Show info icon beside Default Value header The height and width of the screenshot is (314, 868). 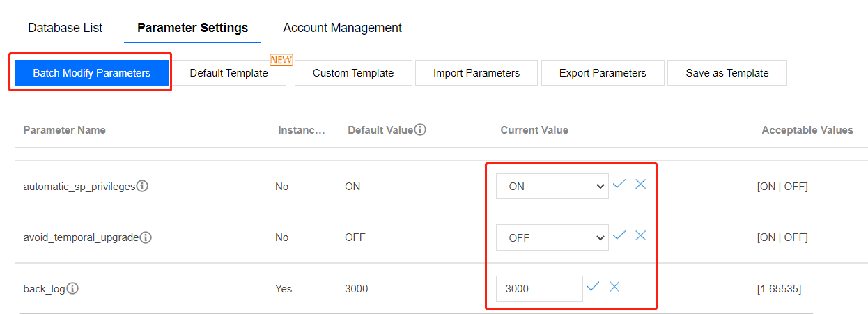pyautogui.click(x=420, y=129)
